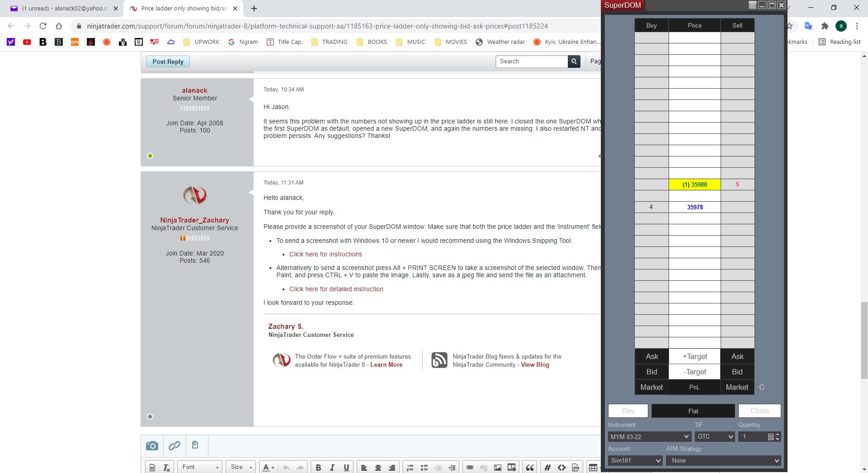The height and width of the screenshot is (473, 868).
Task: Open the Size dropdown in editor
Action: pyautogui.click(x=241, y=468)
